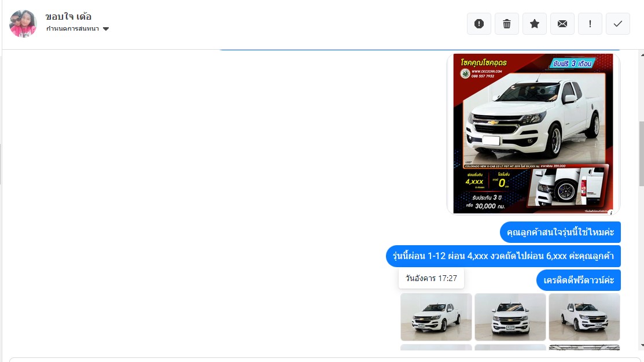Click the วันอังคาร 17:27 timestamp tooltip

[x=431, y=278]
